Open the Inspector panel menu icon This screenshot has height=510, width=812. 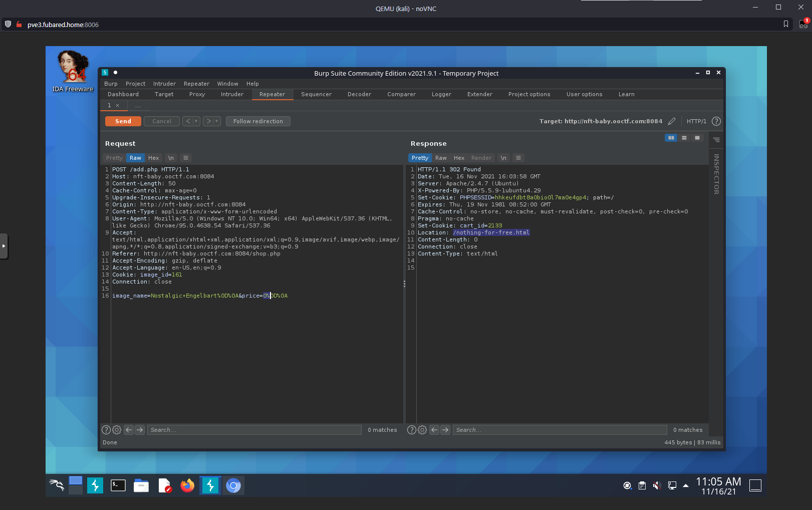(716, 140)
